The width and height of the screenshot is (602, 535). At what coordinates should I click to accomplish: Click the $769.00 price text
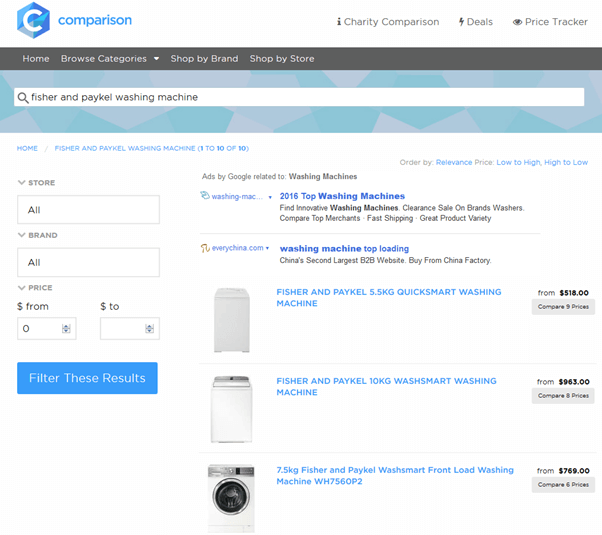[574, 471]
